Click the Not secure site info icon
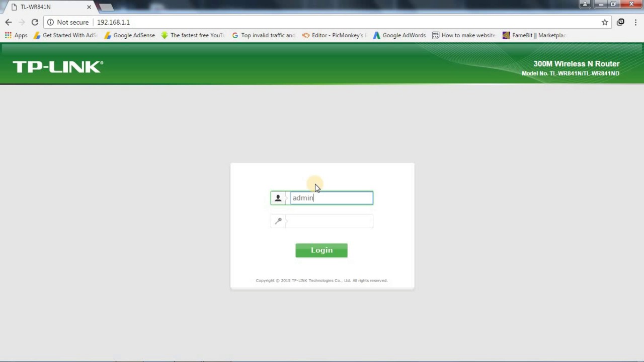The height and width of the screenshot is (362, 644). [50, 22]
